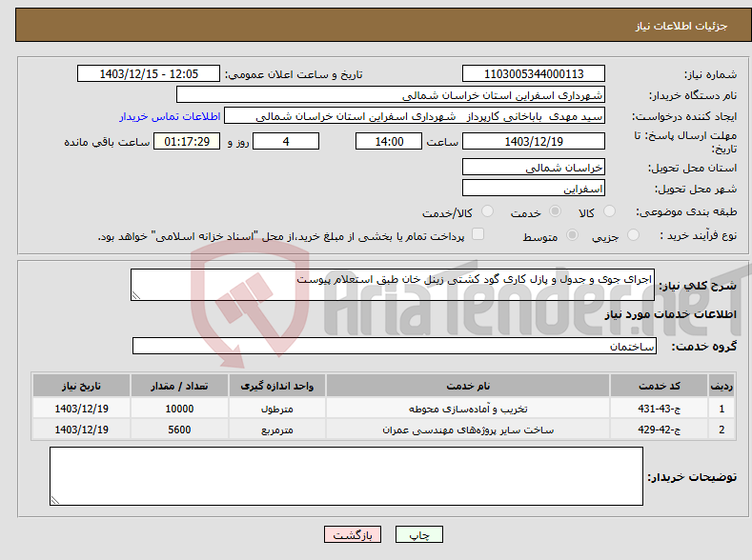Click the جزئیات اطلاعات نیاز header title
This screenshot has height=560, width=752.
click(x=681, y=26)
